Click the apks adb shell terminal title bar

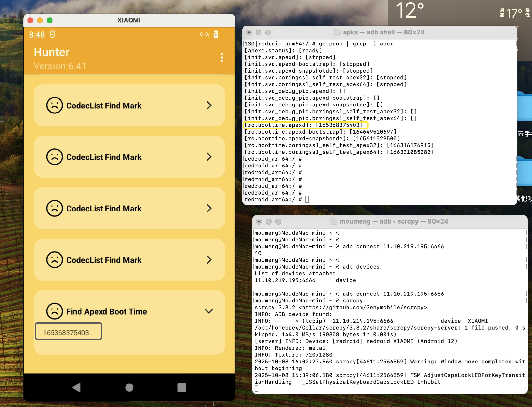coord(383,32)
